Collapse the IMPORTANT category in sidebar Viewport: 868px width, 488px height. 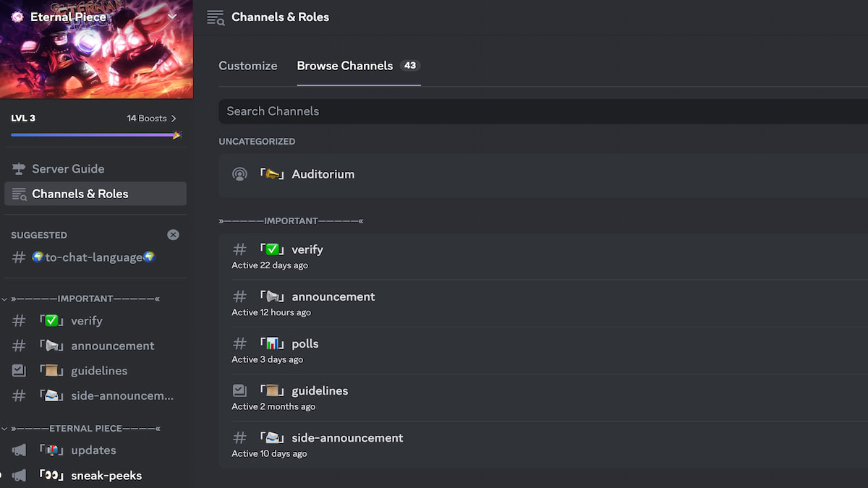tap(5, 298)
